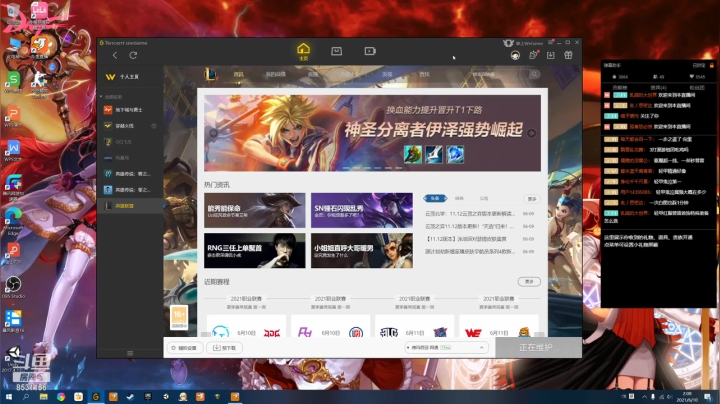Select 地下城与勇士 in the game list
720x404 pixels.
coord(130,110)
